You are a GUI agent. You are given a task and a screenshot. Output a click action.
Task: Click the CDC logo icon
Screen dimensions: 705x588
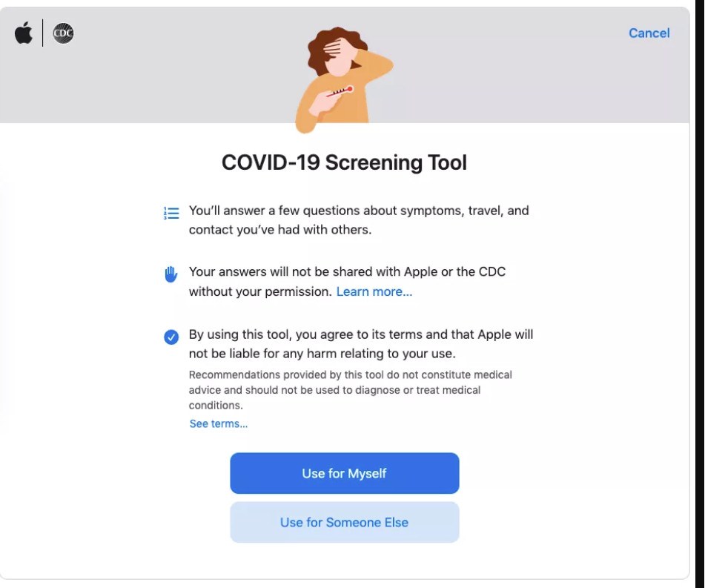[63, 33]
